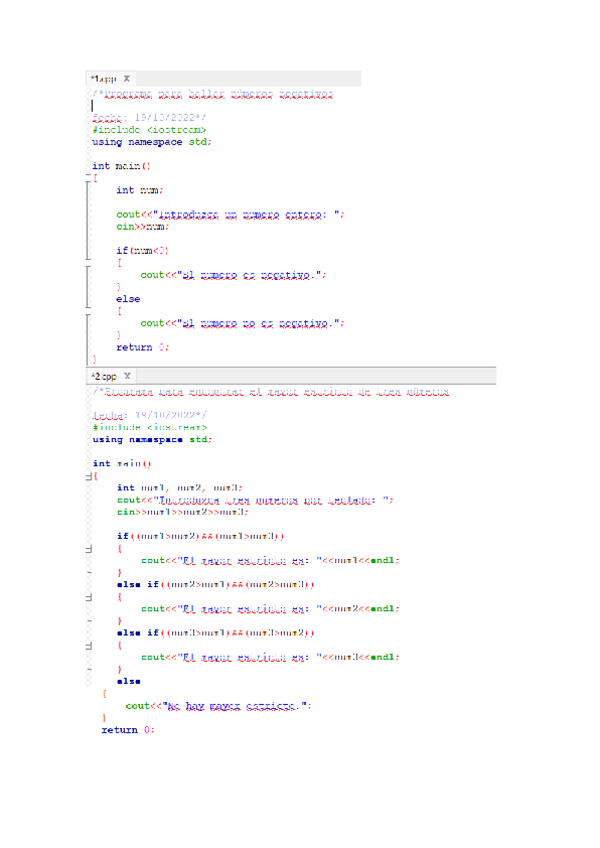600x848 pixels.
Task: Click the 'else' keyword line in 1.cpp
Action: (128, 299)
